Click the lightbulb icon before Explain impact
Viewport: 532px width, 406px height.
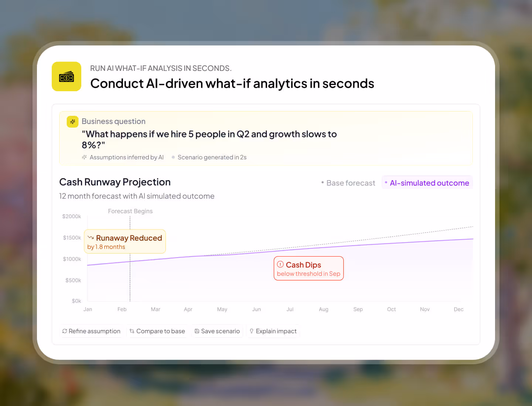[x=252, y=331]
